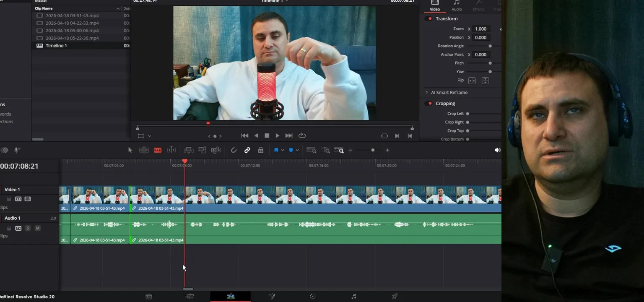Add a blue marker to timeline
The height and width of the screenshot is (302, 644).
point(291,150)
